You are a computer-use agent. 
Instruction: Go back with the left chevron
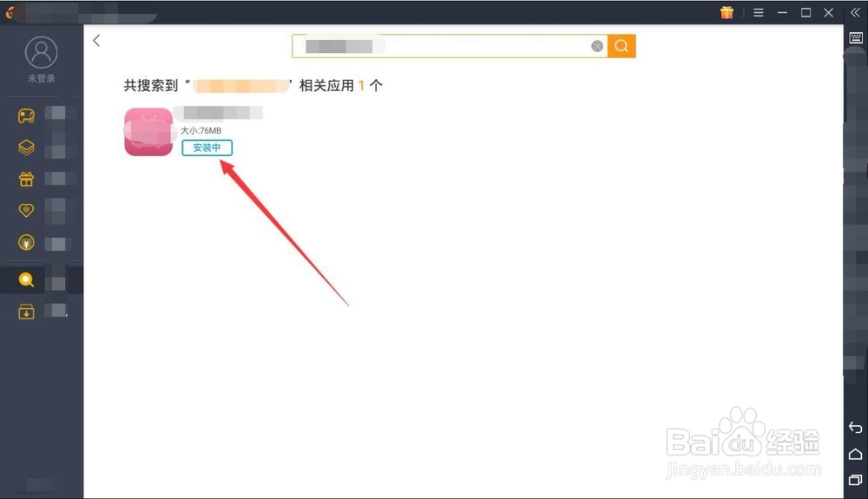[x=96, y=41]
